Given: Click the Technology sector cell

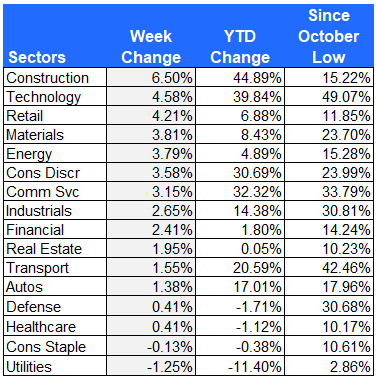Looking at the screenshot, I should click(x=55, y=97).
